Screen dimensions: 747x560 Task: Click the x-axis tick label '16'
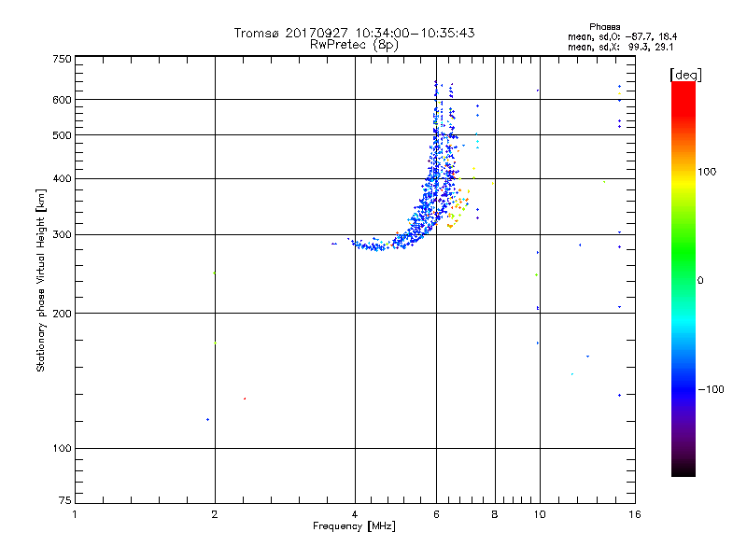coord(635,514)
